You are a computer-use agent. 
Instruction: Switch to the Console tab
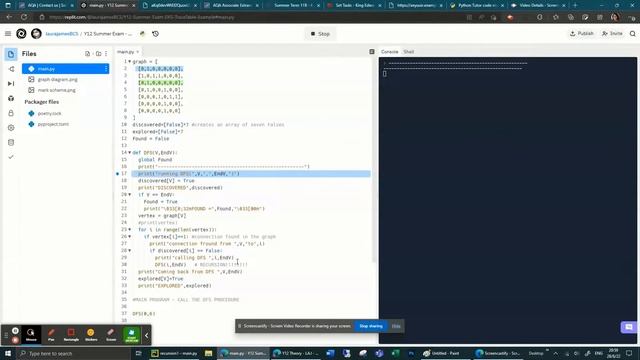point(389,52)
